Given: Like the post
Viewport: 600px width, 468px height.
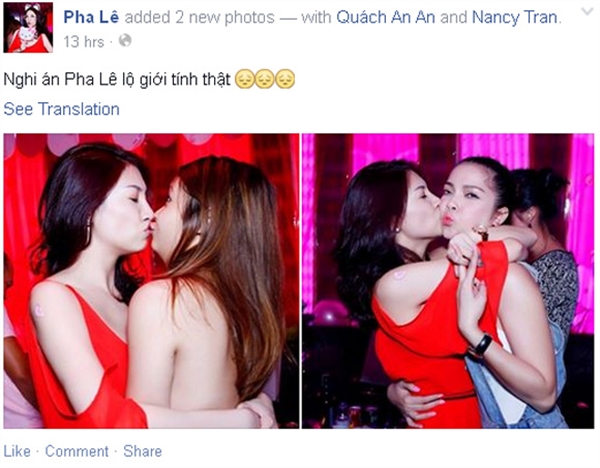Looking at the screenshot, I should point(17,451).
